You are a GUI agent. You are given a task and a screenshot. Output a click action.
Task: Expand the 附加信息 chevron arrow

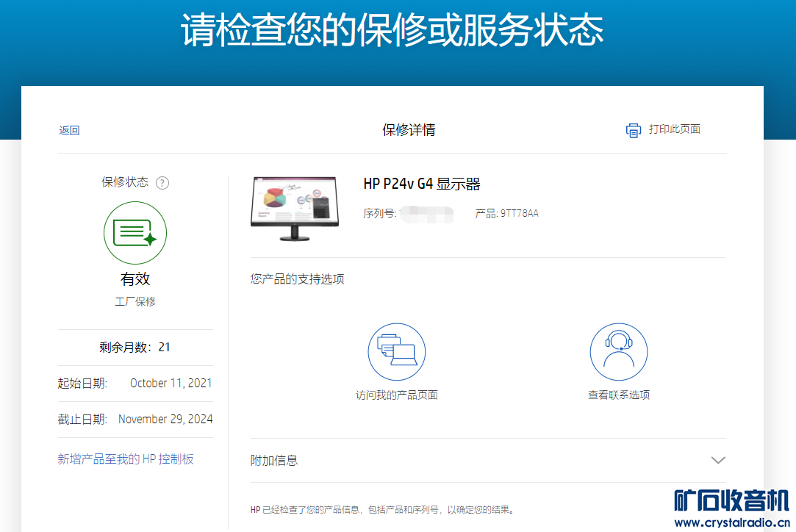718,461
